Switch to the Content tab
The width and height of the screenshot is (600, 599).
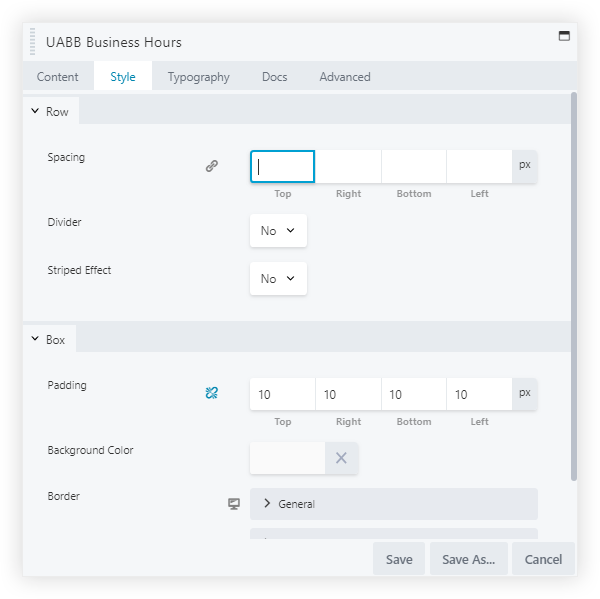click(58, 77)
